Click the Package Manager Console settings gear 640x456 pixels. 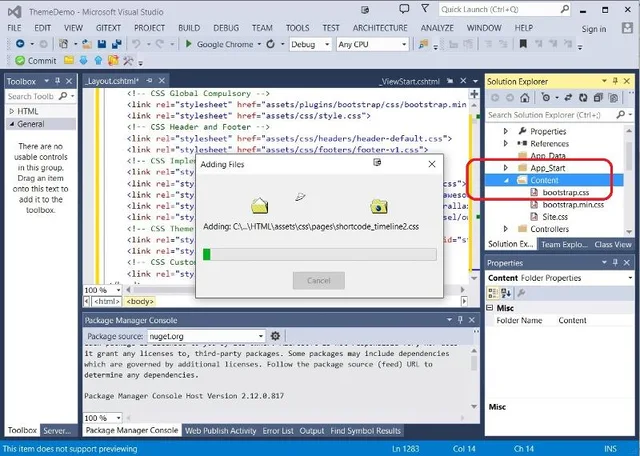[x=276, y=336]
